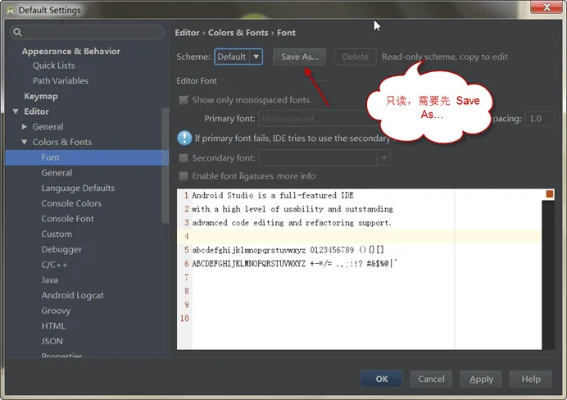The height and width of the screenshot is (400, 567).
Task: Open the Scheme dropdown arrow
Action: click(256, 57)
